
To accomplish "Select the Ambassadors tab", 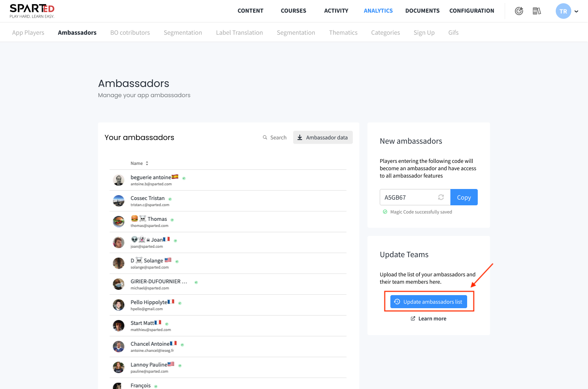I will tap(77, 33).
